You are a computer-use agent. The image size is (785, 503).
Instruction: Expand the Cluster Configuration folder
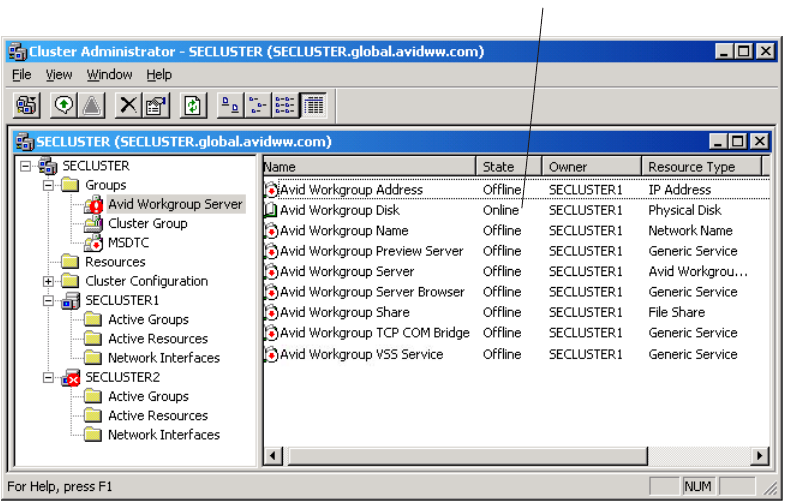(x=48, y=281)
